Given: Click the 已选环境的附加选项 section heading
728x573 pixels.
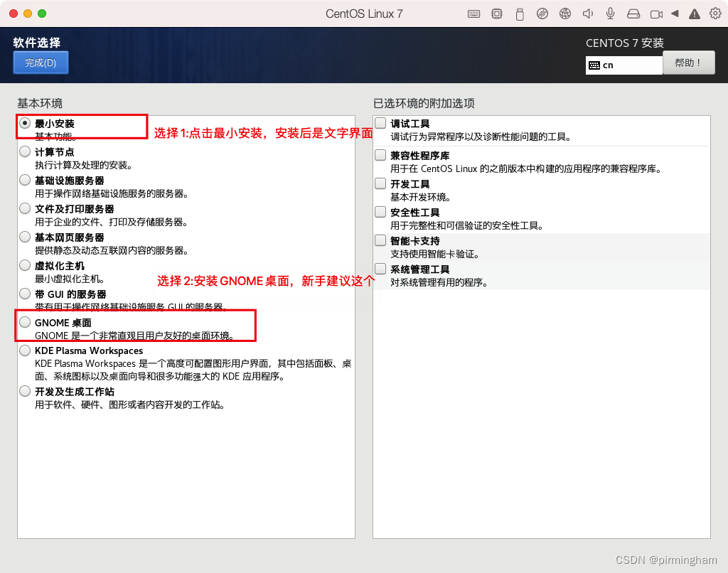Looking at the screenshot, I should [x=424, y=103].
